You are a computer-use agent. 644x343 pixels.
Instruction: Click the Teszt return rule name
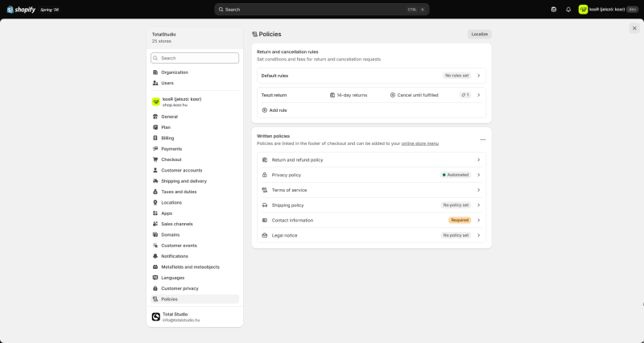pyautogui.click(x=274, y=95)
